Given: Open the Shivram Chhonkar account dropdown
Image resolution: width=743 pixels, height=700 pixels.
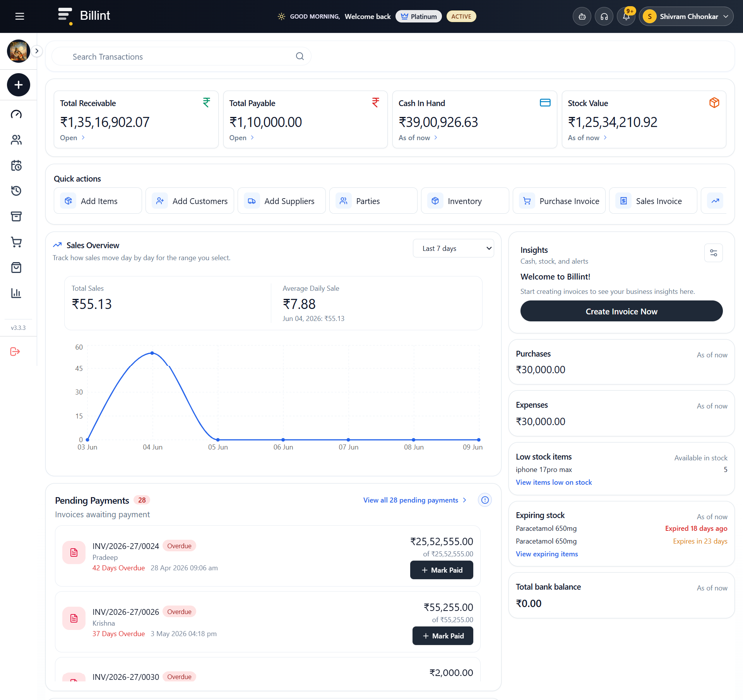Looking at the screenshot, I should [x=686, y=17].
